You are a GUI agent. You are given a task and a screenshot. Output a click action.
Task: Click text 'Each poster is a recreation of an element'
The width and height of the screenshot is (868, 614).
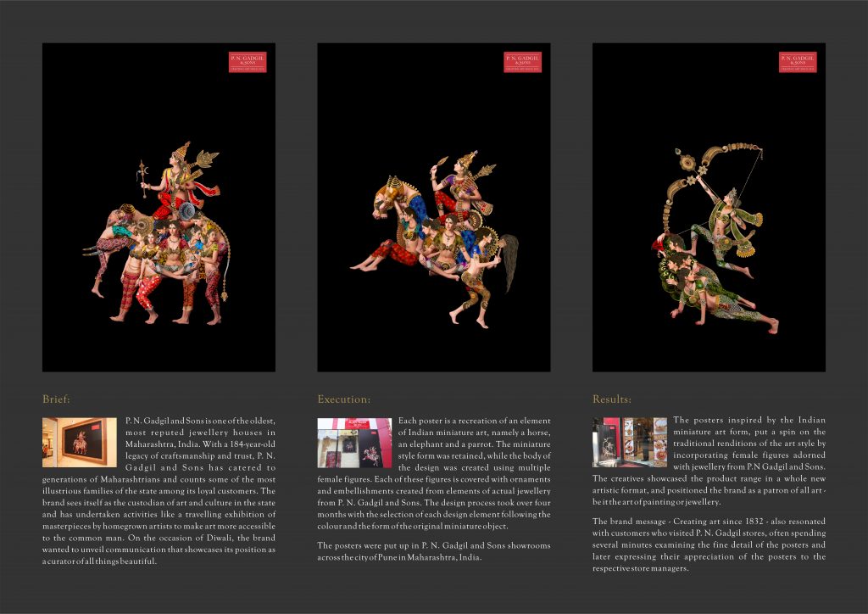(x=475, y=421)
